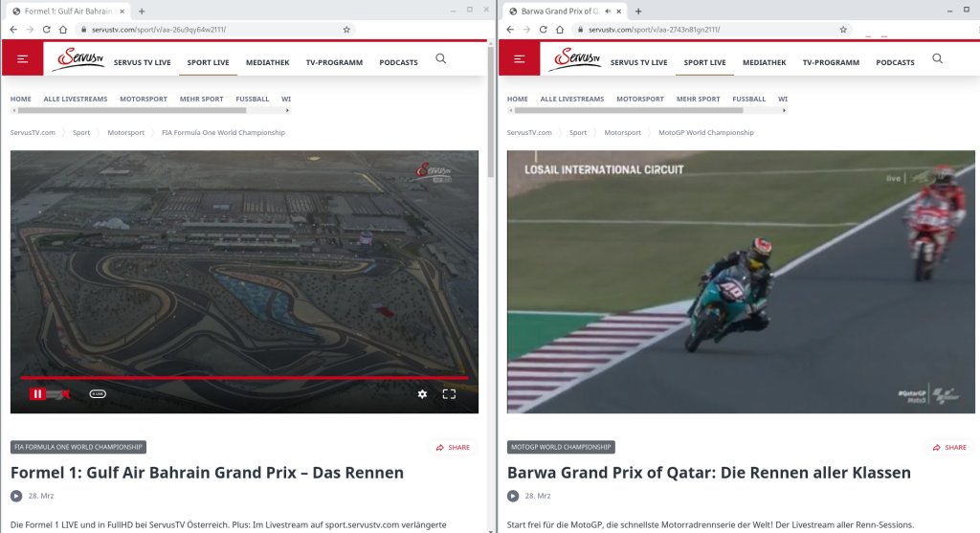Open MEDIATHEK in left window
The width and height of the screenshot is (980, 533).
click(x=268, y=62)
